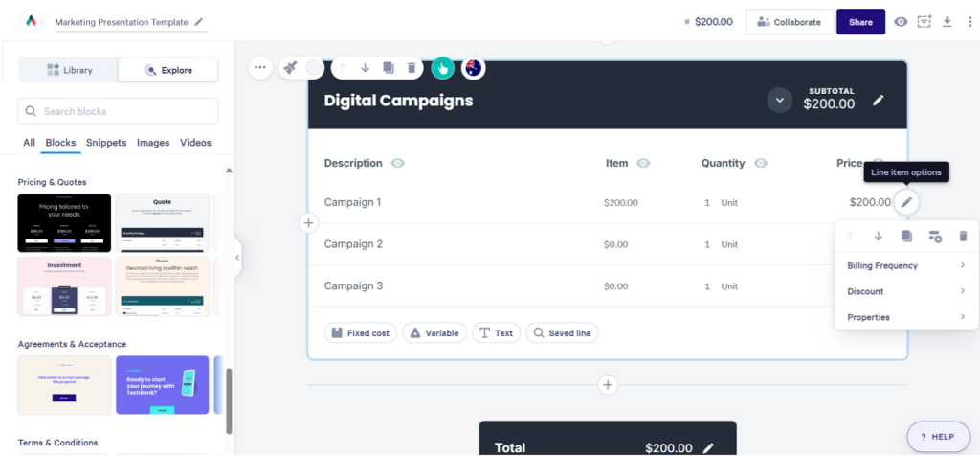Add a Saved line item
Screen dimensions: 980x456
562,332
